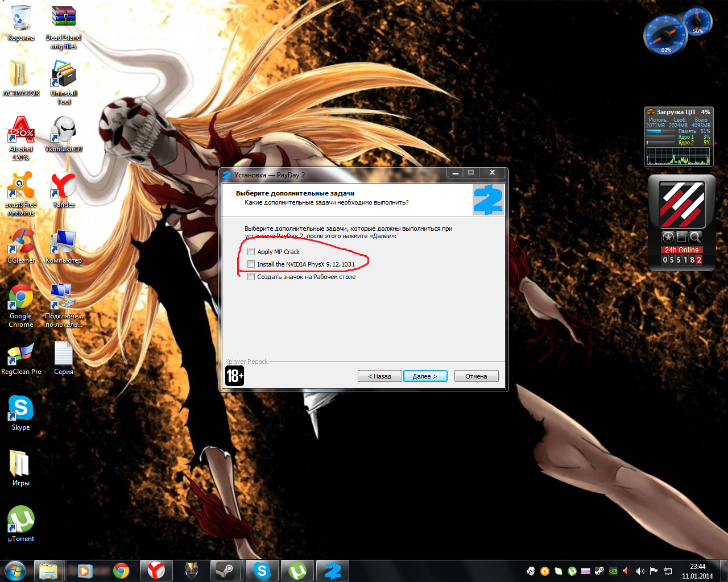Switch to Steam on the taskbar
The height and width of the screenshot is (582, 728).
[226, 571]
